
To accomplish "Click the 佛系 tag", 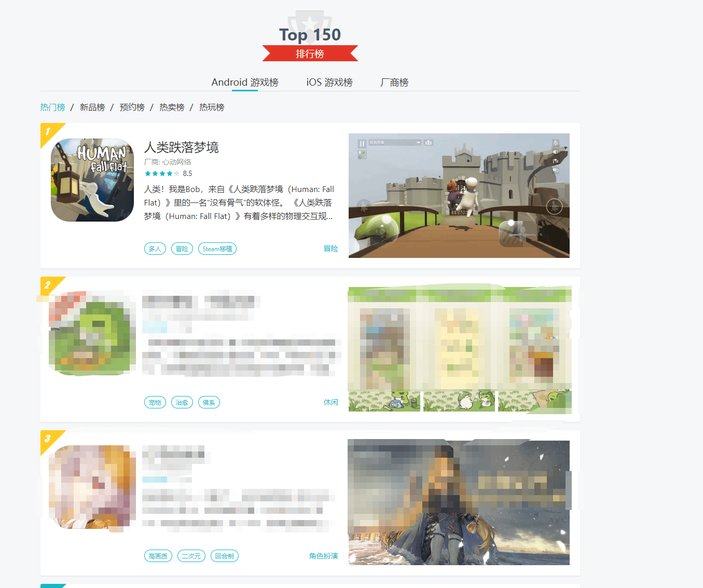I will tap(209, 402).
